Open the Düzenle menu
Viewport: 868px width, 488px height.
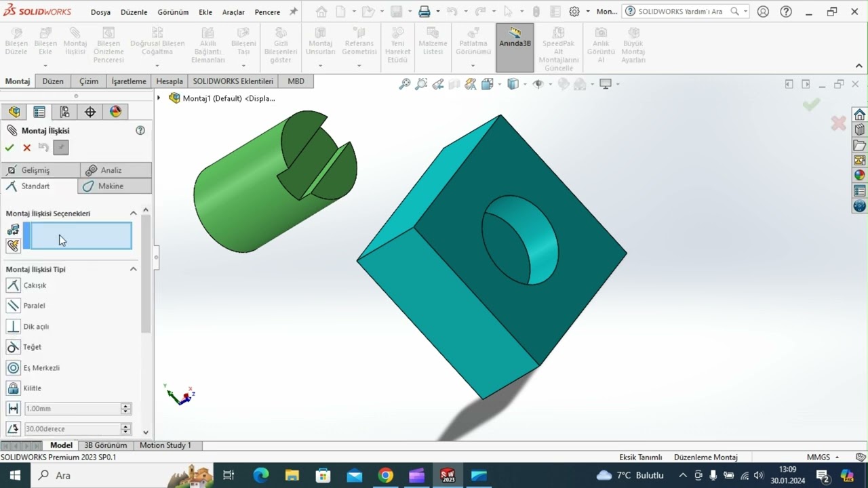point(134,12)
